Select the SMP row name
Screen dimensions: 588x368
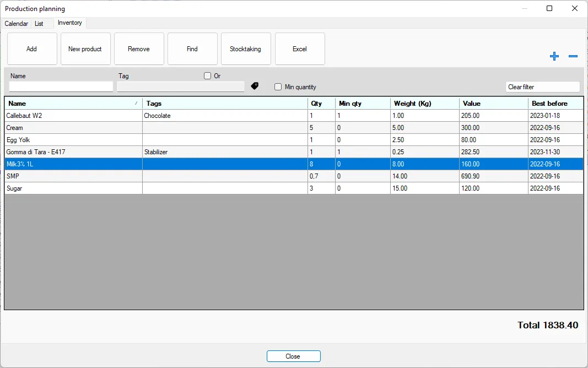tap(13, 176)
